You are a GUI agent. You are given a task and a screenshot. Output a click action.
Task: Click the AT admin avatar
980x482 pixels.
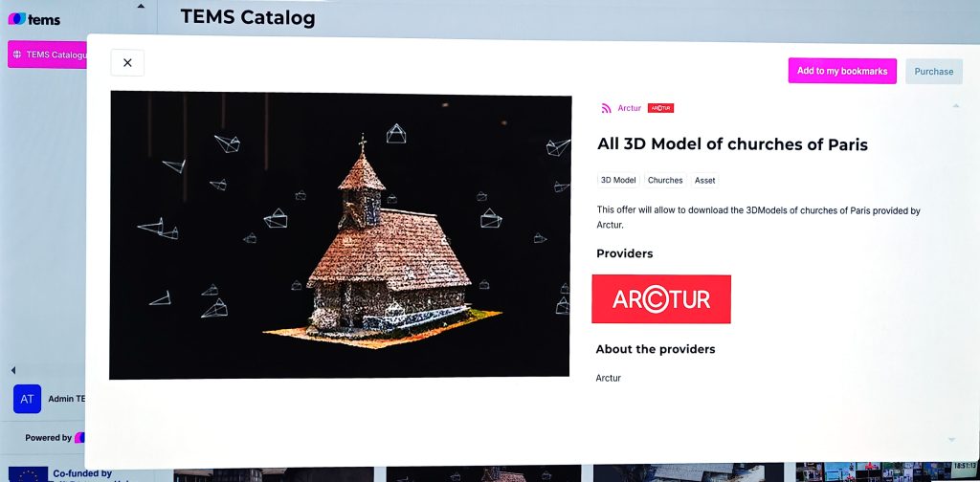(x=27, y=399)
